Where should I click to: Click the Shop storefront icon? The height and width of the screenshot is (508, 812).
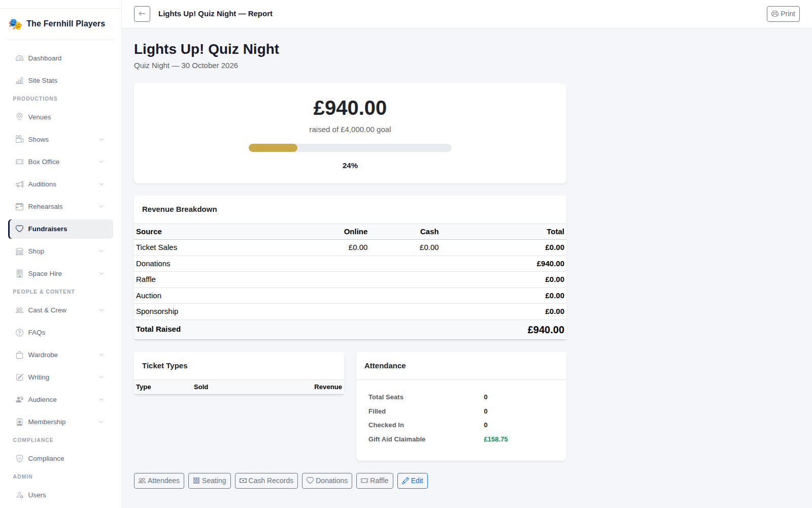click(x=19, y=251)
